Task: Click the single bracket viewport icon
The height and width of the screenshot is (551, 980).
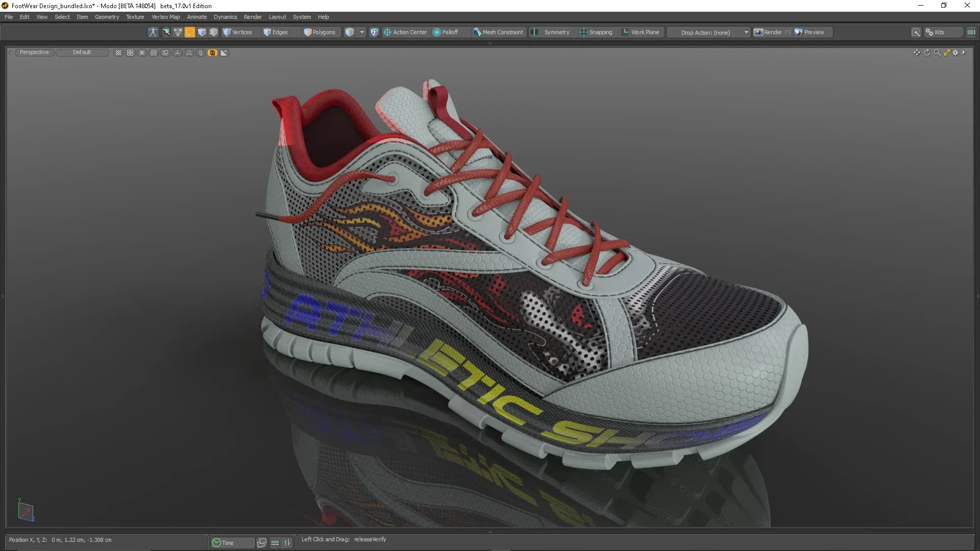Action: (201, 53)
